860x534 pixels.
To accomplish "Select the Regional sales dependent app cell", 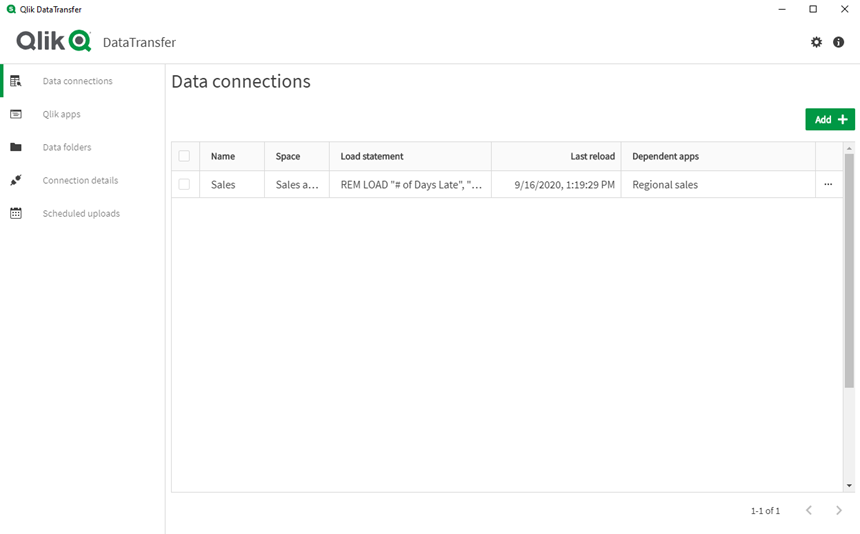I will [665, 185].
